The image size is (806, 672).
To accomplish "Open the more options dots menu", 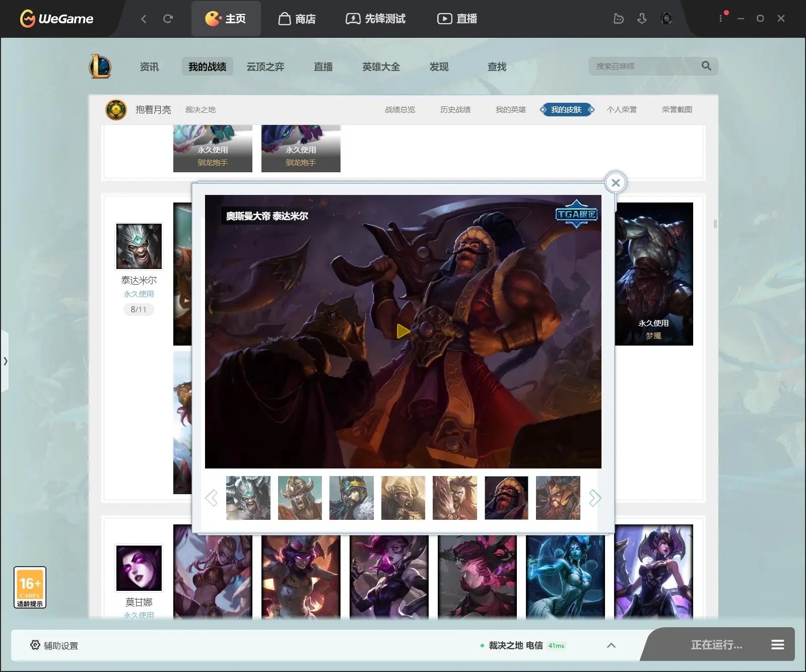I will click(x=720, y=18).
